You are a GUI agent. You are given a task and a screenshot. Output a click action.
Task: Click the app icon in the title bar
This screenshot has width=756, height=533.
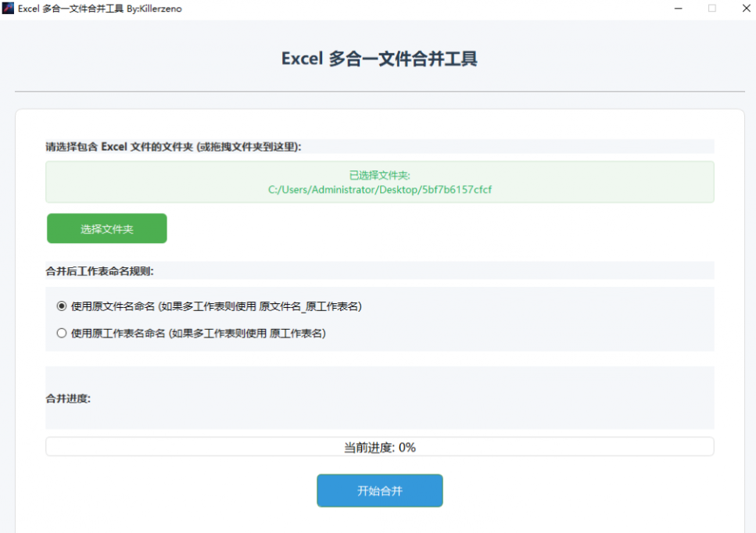(x=9, y=9)
